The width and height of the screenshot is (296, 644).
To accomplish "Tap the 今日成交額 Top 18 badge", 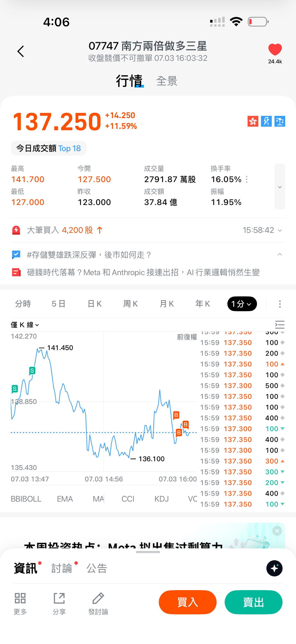I will coord(48,148).
